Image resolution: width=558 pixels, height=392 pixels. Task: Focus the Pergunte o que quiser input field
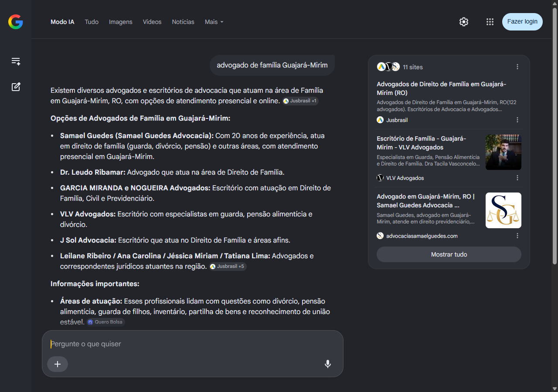point(192,344)
